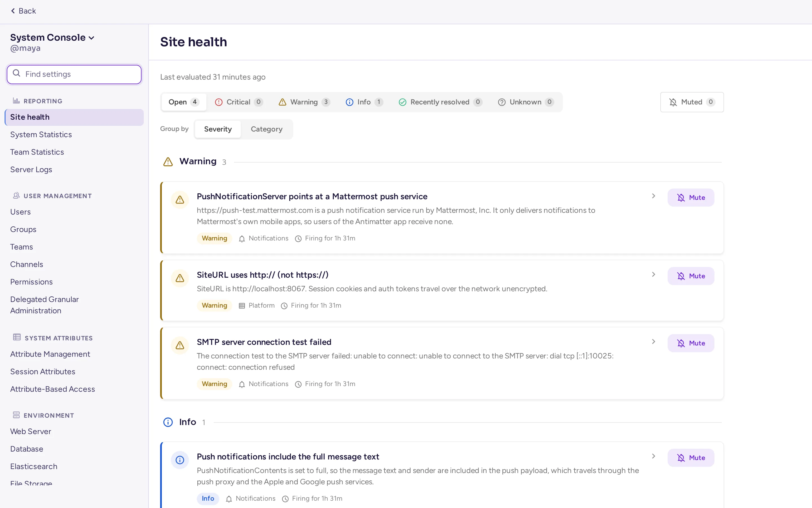Click the Info section heading circle icon
Viewport: 812px width, 508px height.
(x=168, y=422)
